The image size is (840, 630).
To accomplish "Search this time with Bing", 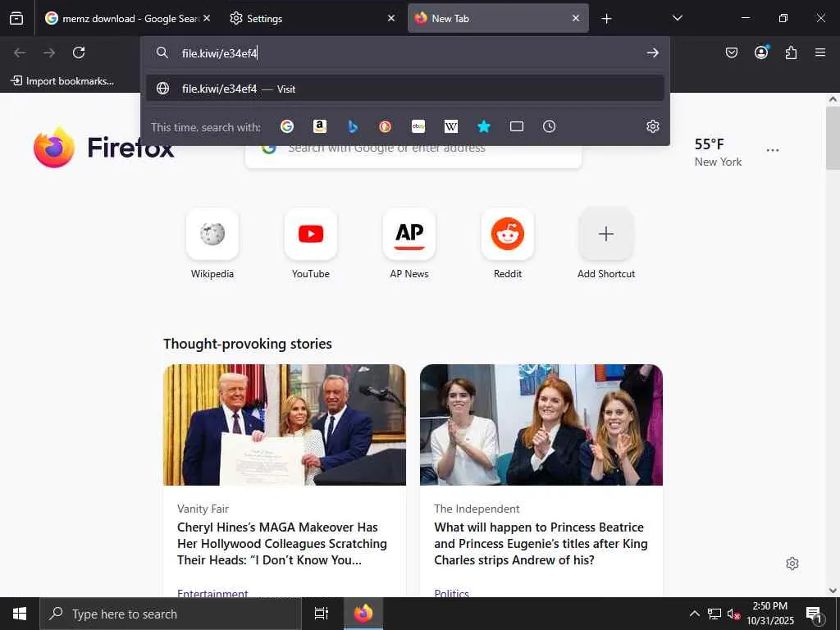I will pyautogui.click(x=353, y=126).
